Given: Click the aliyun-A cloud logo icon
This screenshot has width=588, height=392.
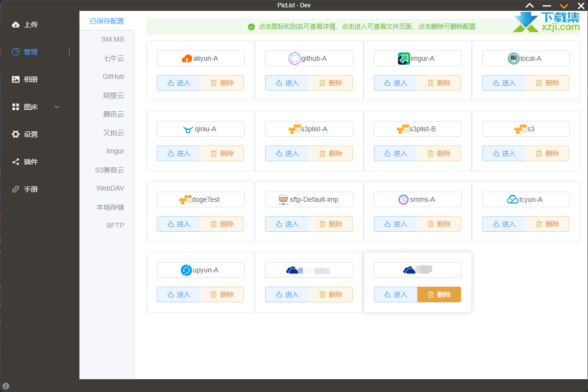Looking at the screenshot, I should pyautogui.click(x=187, y=59).
